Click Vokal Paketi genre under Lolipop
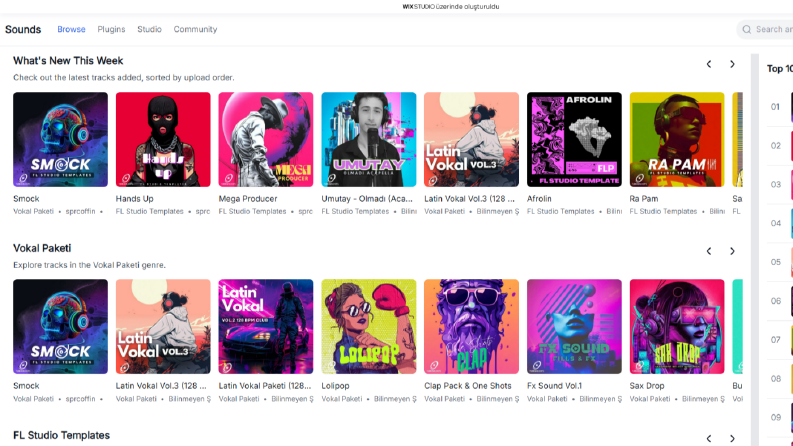This screenshot has height=446, width=793. 342,399
